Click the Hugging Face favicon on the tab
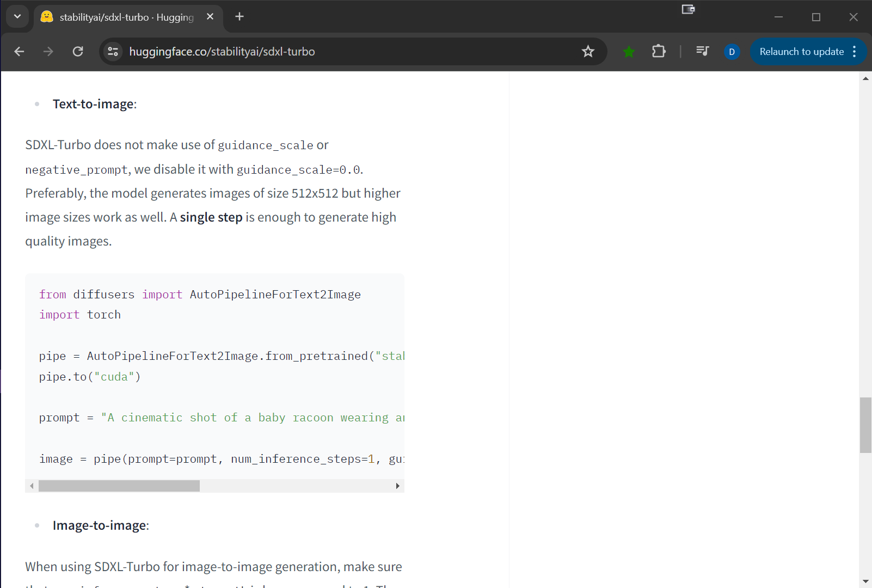872x588 pixels. (x=47, y=16)
